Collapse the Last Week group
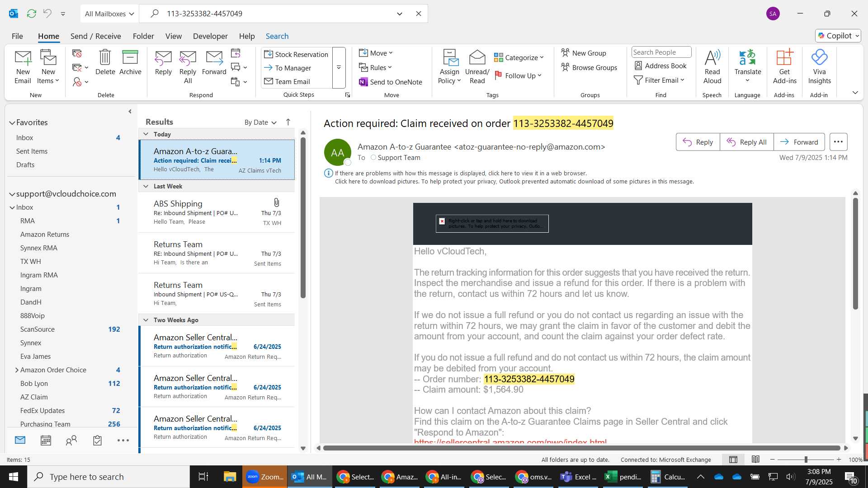 (146, 186)
